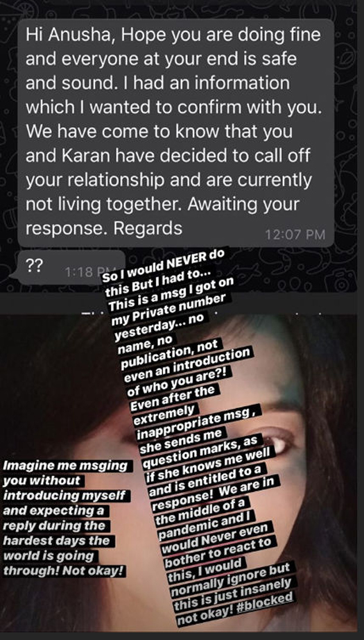This screenshot has height=640, width=364.
Task: Tap the "normally ignore but" caption line
Action: (230, 575)
